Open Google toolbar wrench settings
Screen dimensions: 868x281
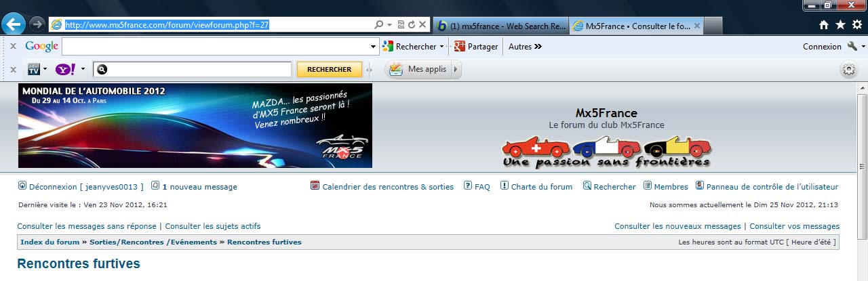[x=852, y=47]
